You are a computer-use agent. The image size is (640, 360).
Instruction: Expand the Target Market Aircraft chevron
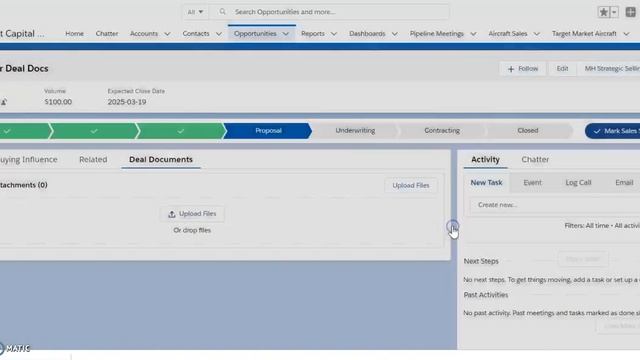[x=626, y=34]
